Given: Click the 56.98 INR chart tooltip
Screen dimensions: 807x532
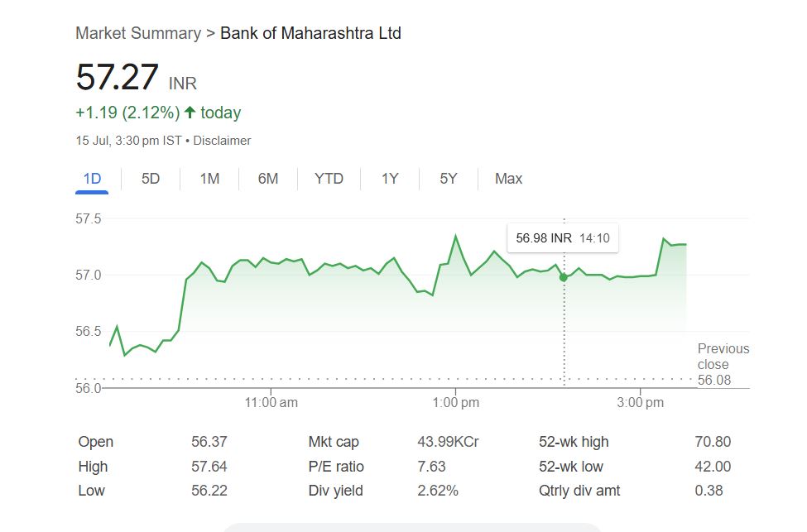Looking at the screenshot, I should (x=563, y=238).
